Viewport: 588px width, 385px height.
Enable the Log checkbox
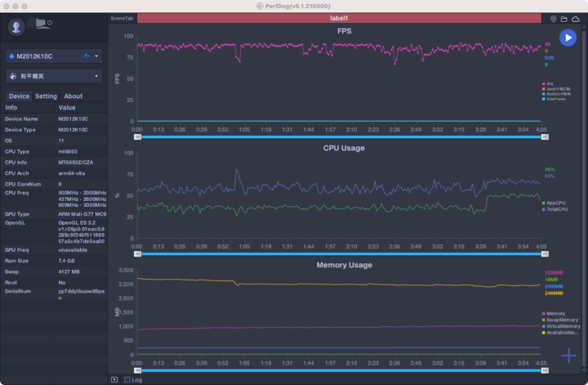pos(127,379)
